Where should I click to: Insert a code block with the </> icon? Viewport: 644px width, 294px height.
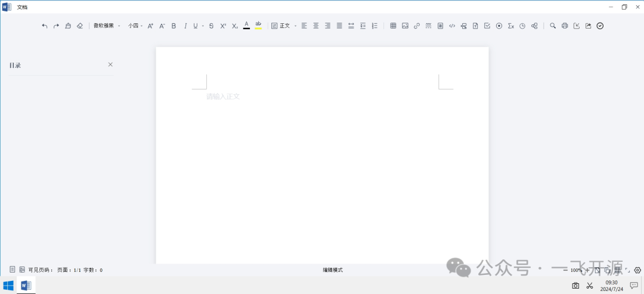pos(452,26)
